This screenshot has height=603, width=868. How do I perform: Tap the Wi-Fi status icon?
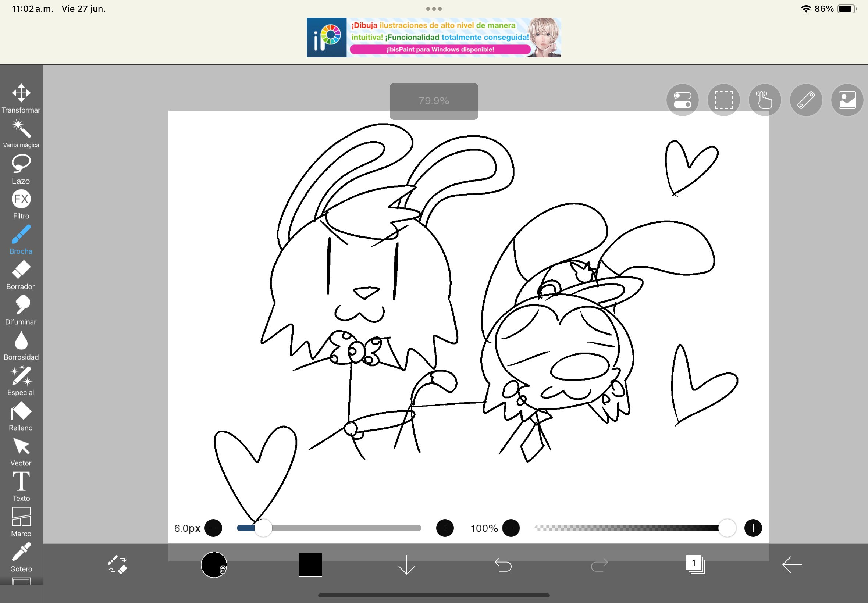805,9
